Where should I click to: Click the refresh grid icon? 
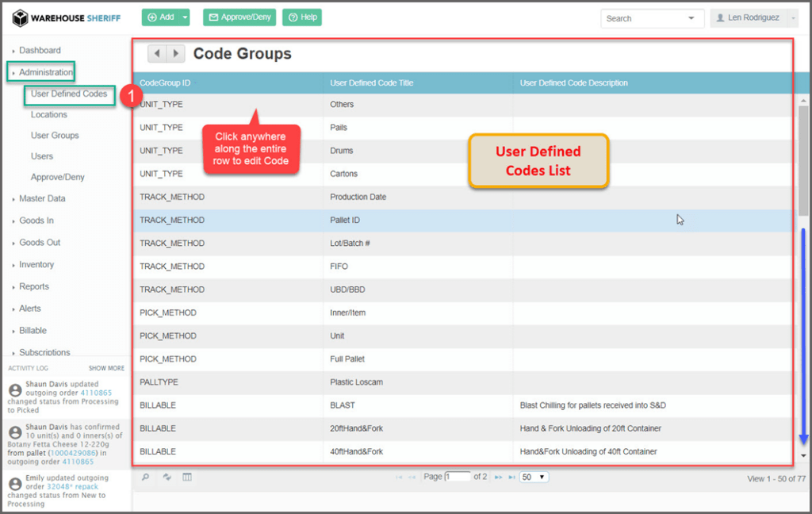pyautogui.click(x=167, y=477)
